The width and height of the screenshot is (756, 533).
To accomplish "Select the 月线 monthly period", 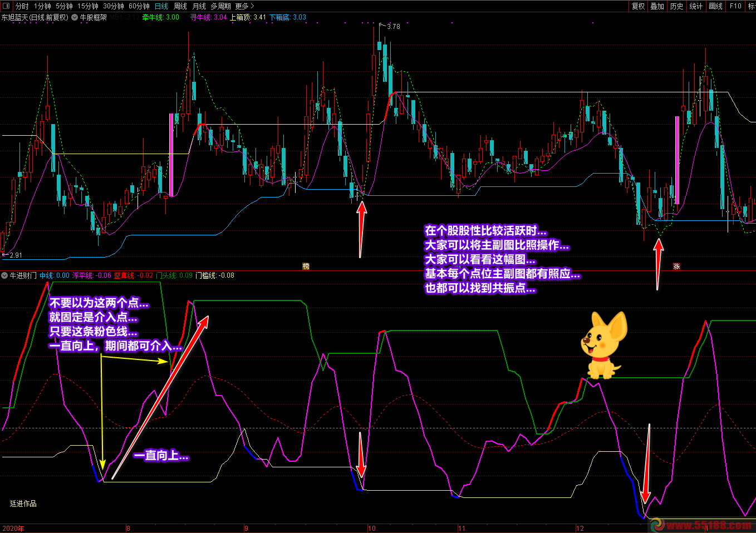I will tap(199, 6).
